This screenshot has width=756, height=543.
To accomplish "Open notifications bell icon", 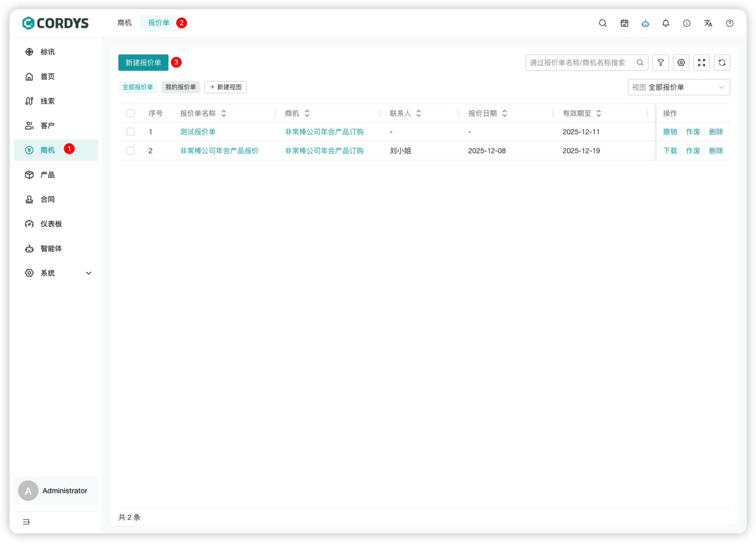I will 665,23.
